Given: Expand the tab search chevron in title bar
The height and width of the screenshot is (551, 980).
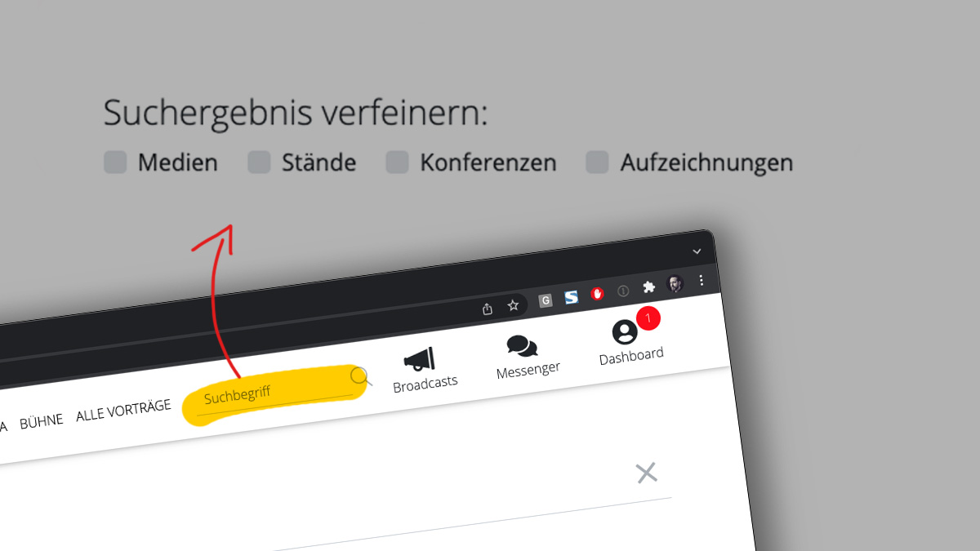Looking at the screenshot, I should [x=697, y=251].
